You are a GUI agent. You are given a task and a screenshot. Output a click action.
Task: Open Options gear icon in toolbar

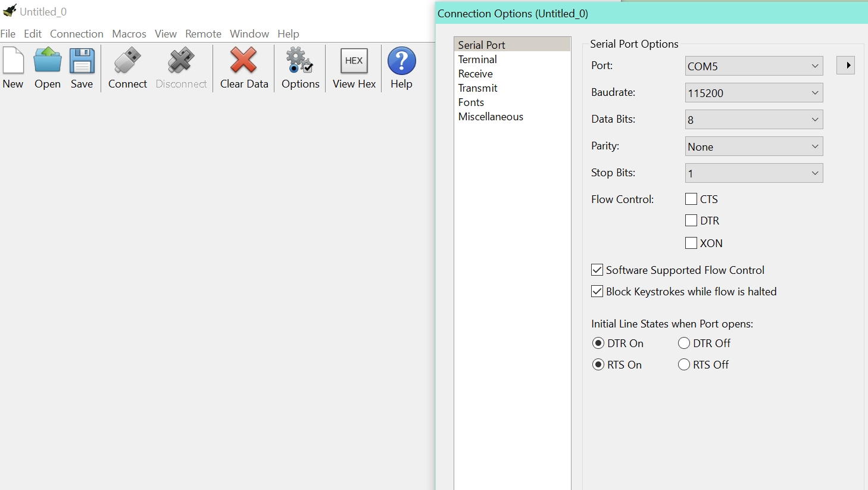pos(300,61)
